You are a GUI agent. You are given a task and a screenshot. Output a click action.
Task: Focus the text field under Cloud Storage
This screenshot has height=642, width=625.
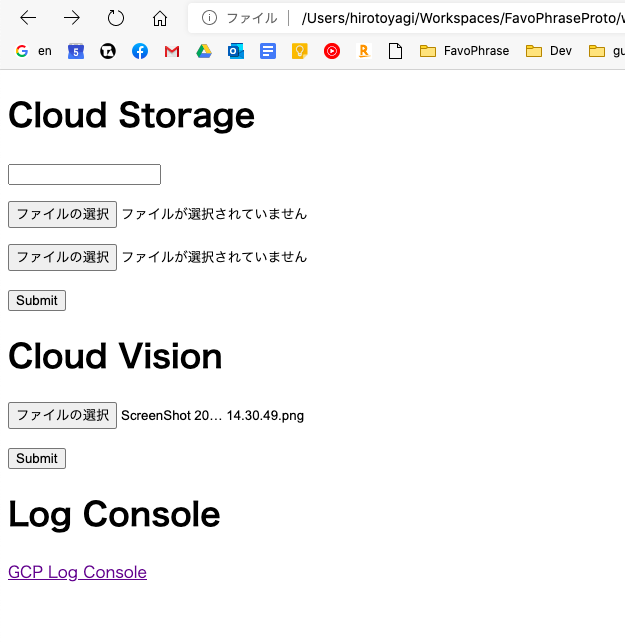point(84,175)
